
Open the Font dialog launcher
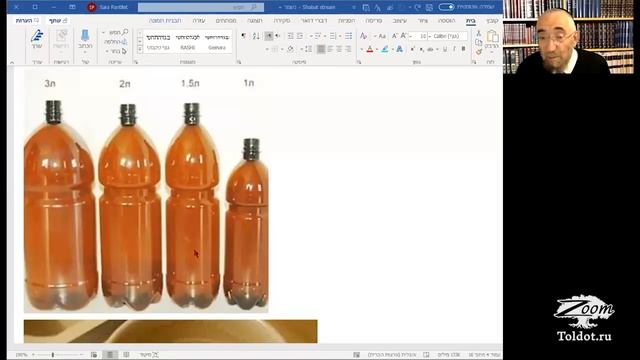point(359,62)
